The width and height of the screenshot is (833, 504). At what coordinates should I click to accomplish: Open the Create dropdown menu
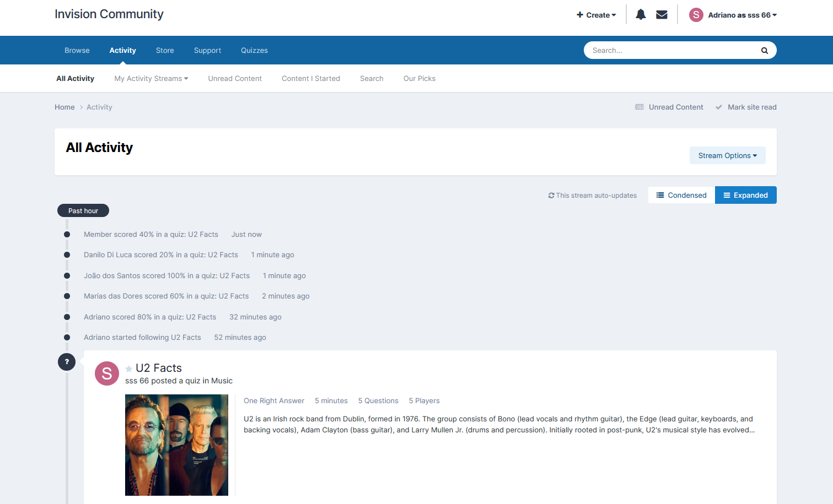point(596,15)
